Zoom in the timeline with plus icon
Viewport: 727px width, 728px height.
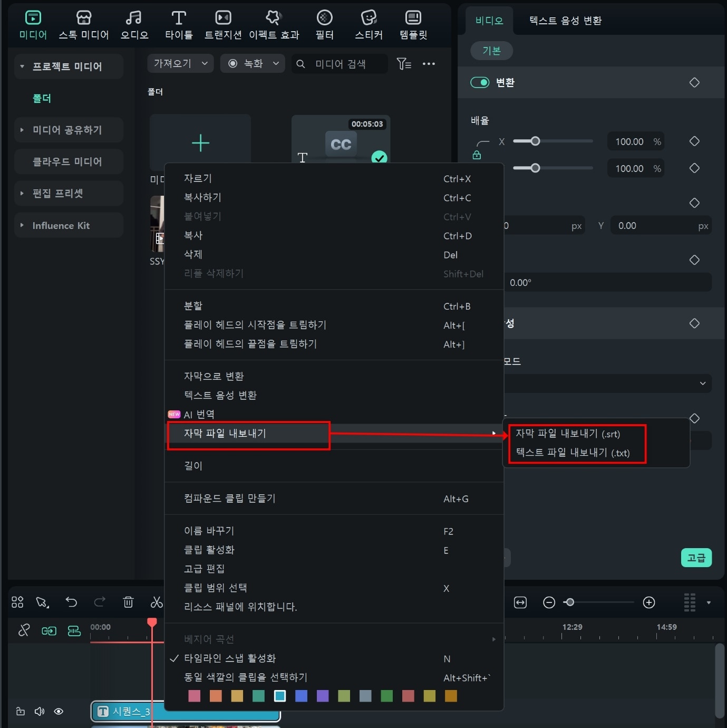point(649,602)
